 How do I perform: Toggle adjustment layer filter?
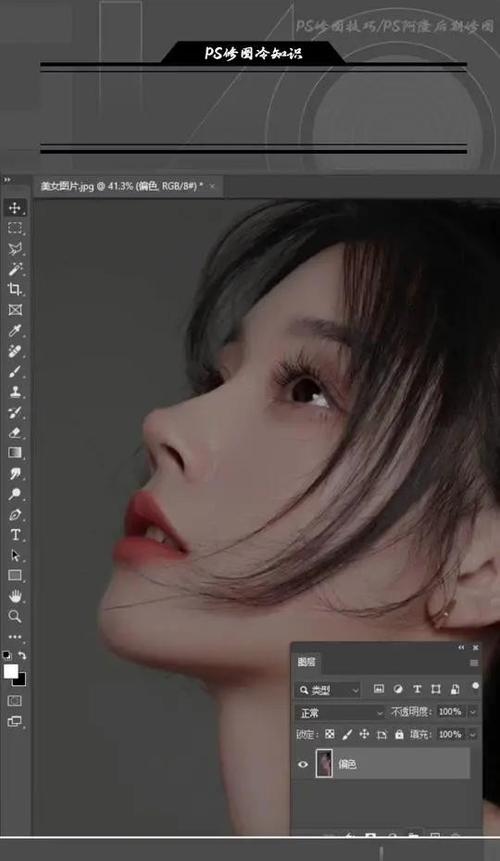click(398, 690)
